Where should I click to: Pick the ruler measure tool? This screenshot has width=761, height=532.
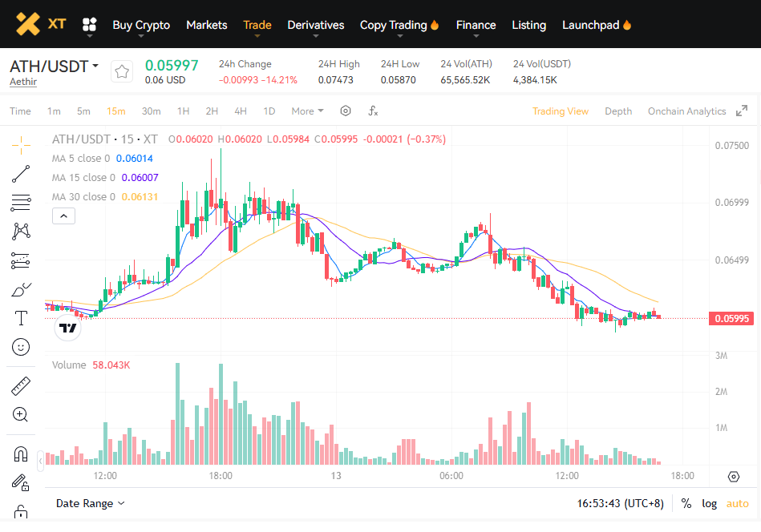point(22,386)
